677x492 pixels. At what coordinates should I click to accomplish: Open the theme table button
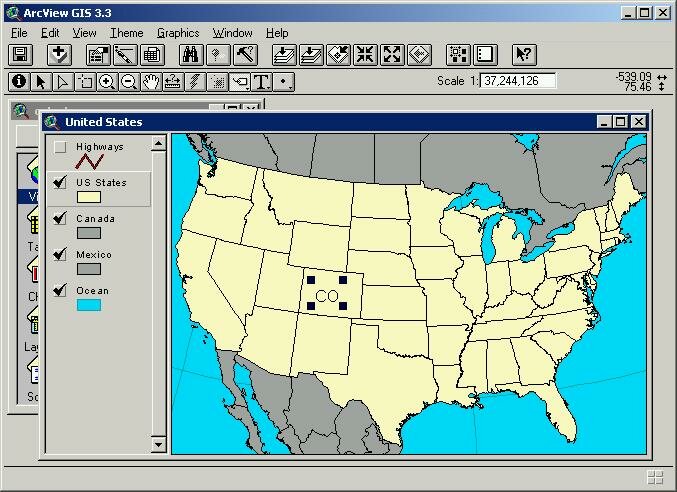152,55
